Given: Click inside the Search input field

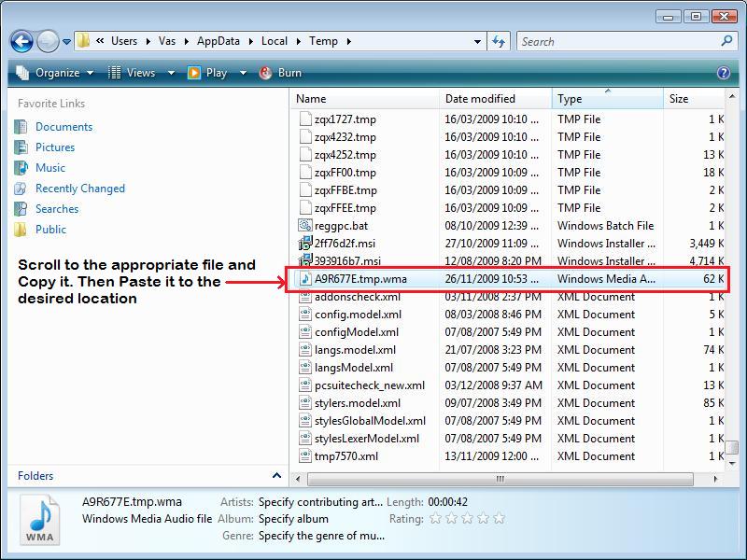Looking at the screenshot, I should tap(616, 41).
